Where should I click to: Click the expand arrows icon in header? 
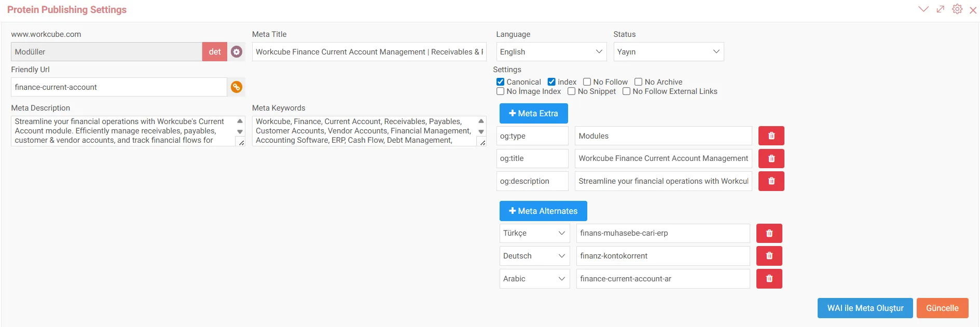pos(940,9)
